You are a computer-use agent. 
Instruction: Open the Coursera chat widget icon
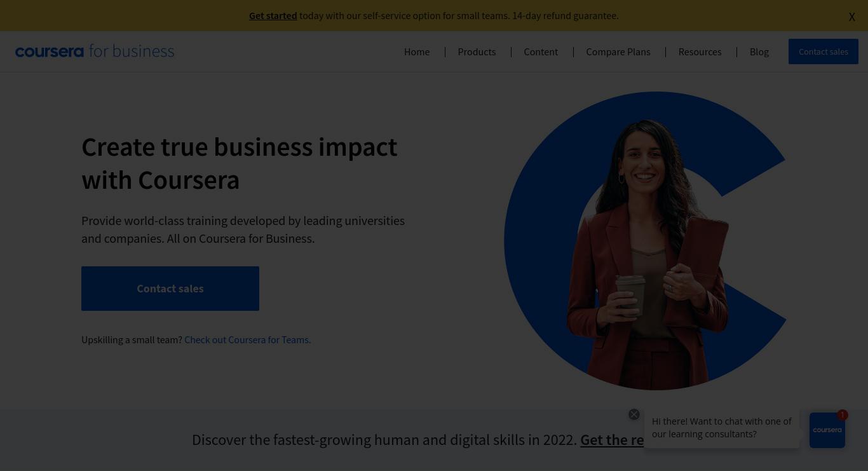pos(827,430)
